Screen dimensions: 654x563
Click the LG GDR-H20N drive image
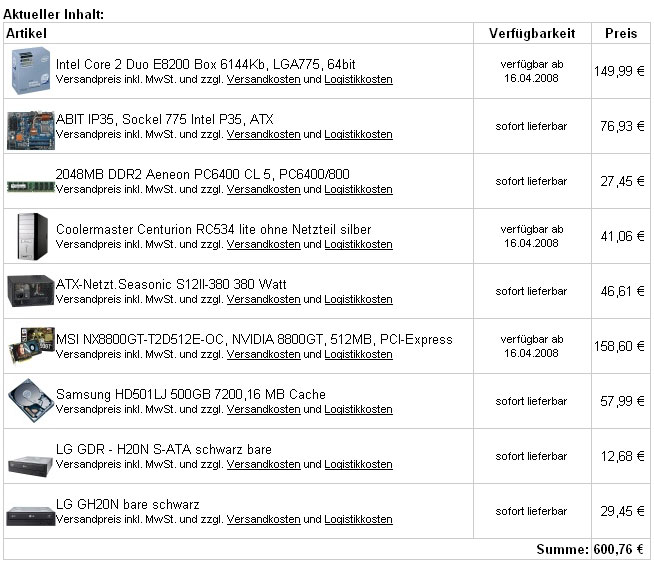coord(31,466)
